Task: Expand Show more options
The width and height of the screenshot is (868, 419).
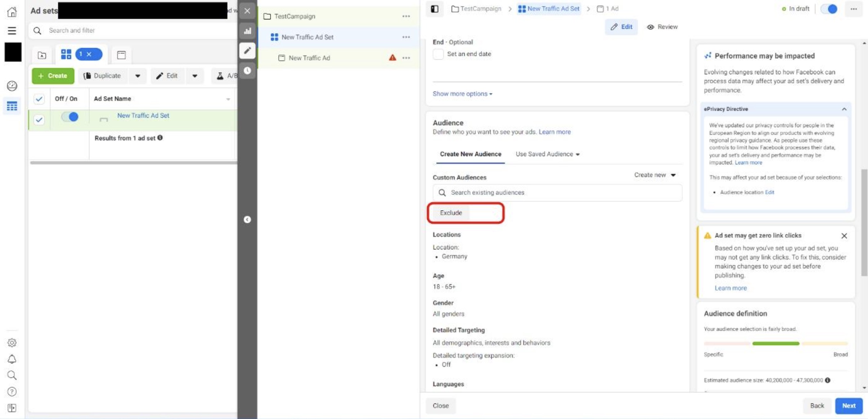Action: [x=462, y=94]
